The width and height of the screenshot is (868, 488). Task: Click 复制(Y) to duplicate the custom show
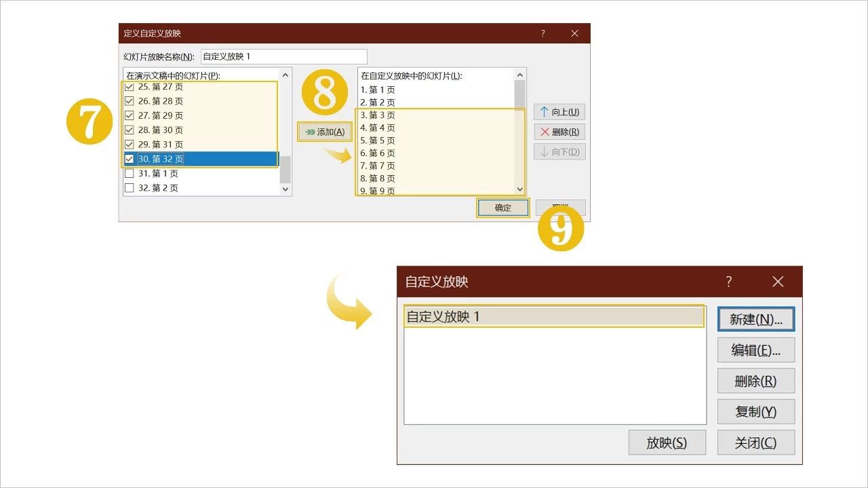pos(755,411)
